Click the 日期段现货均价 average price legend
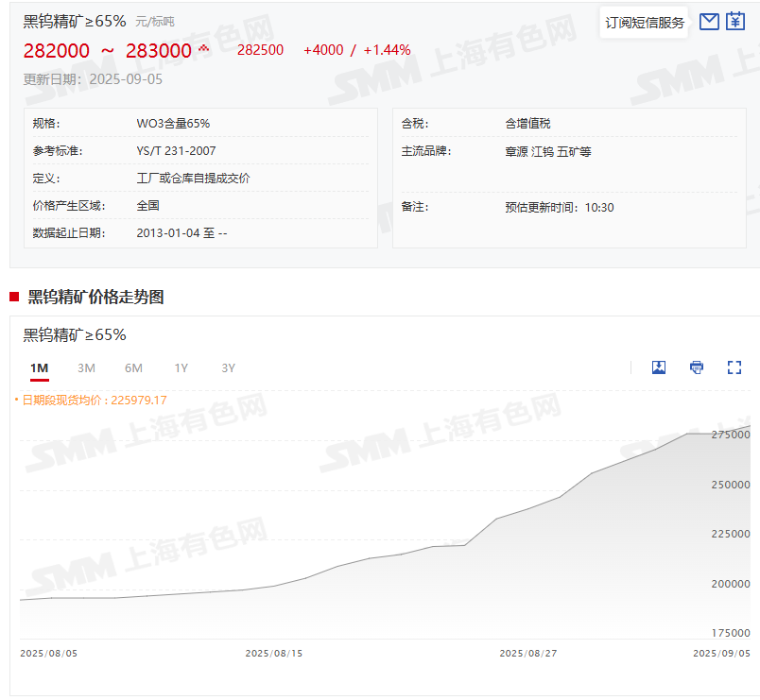760x700 pixels. coord(93,400)
